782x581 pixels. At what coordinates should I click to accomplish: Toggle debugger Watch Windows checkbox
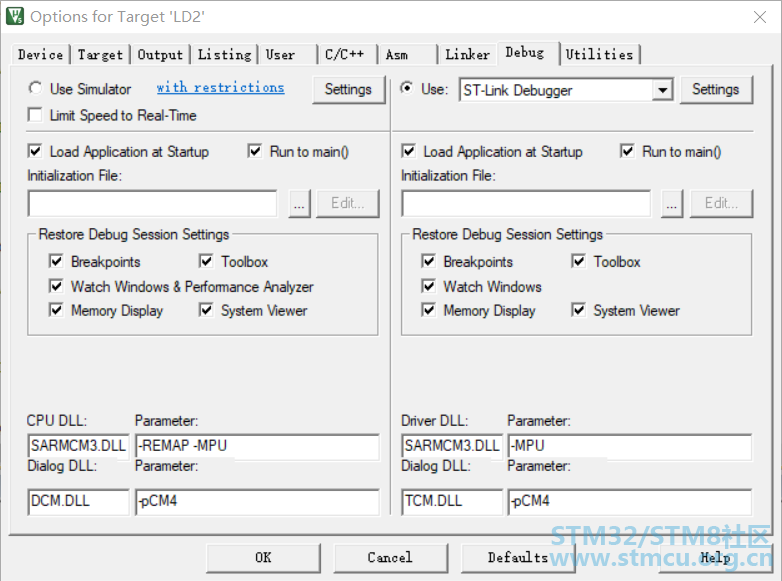click(428, 286)
